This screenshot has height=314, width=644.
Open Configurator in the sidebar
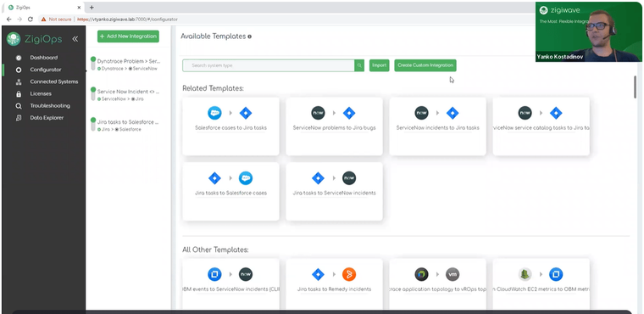pos(46,70)
